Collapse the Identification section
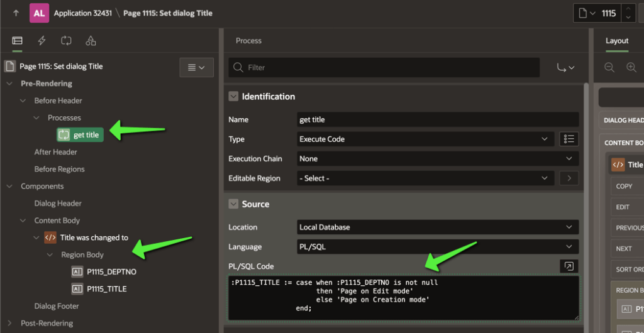This screenshot has height=333, width=644. [233, 97]
